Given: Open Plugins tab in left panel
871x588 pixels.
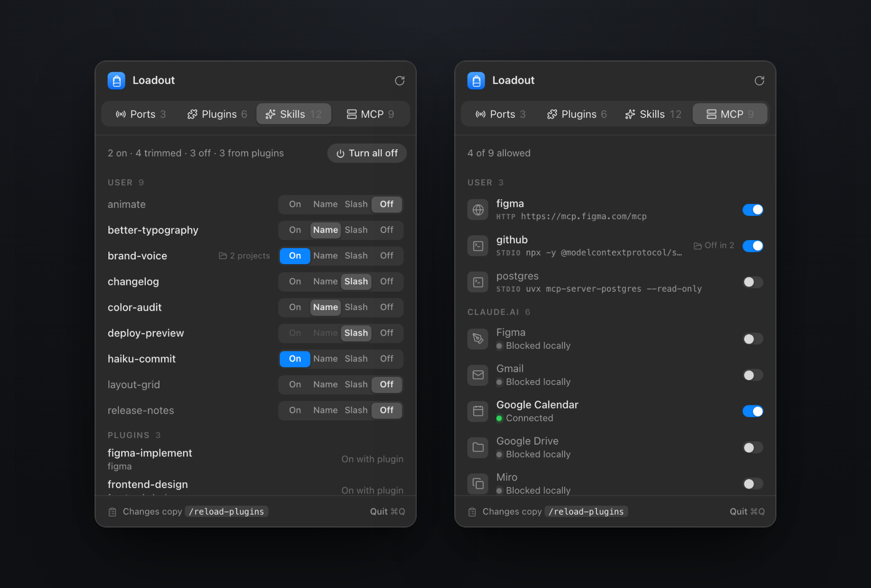Looking at the screenshot, I should [x=217, y=114].
